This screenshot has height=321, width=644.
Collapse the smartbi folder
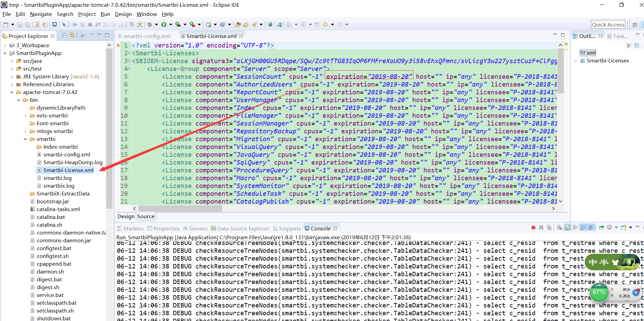pyautogui.click(x=25, y=139)
